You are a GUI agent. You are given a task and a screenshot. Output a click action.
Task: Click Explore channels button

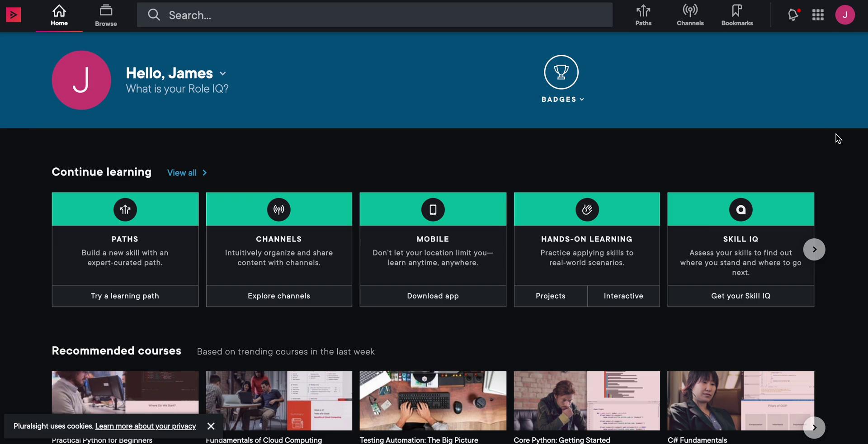click(x=279, y=296)
